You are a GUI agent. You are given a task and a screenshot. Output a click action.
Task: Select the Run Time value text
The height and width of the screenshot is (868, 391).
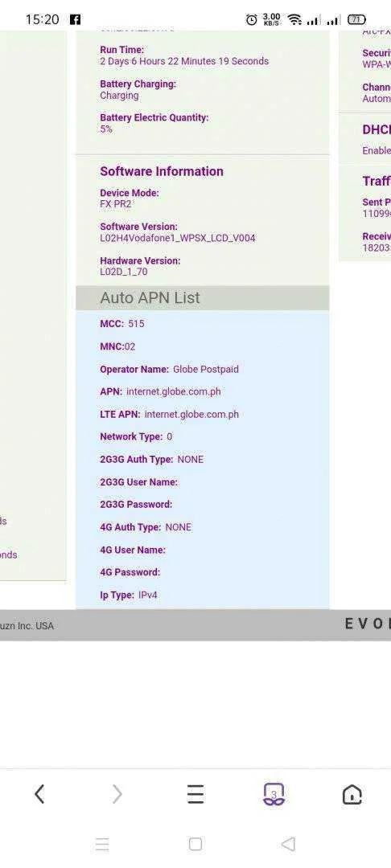click(184, 61)
